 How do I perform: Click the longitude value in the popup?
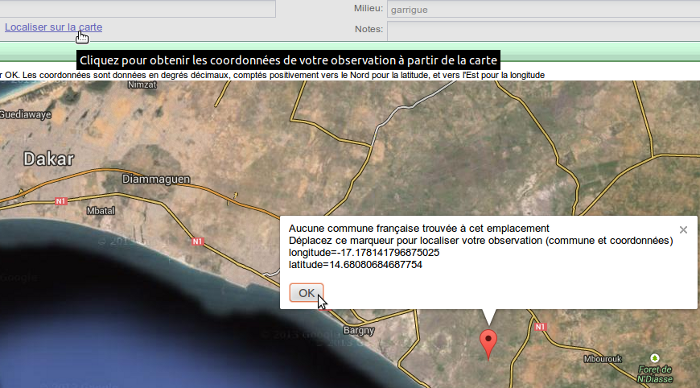coord(388,253)
